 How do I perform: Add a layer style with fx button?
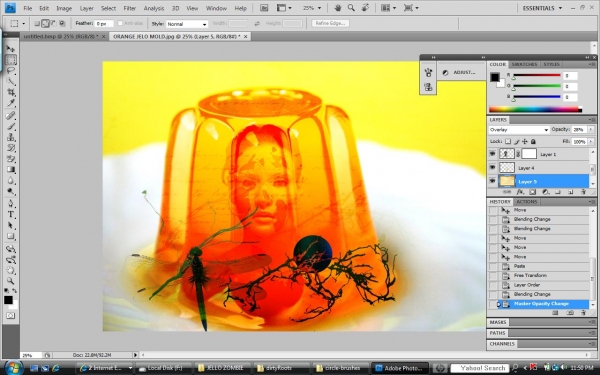point(520,192)
